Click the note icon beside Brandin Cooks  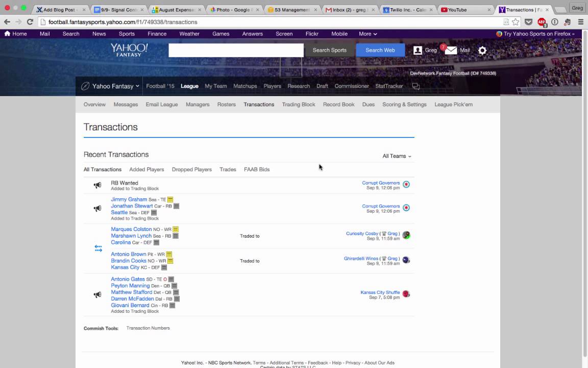tap(170, 261)
